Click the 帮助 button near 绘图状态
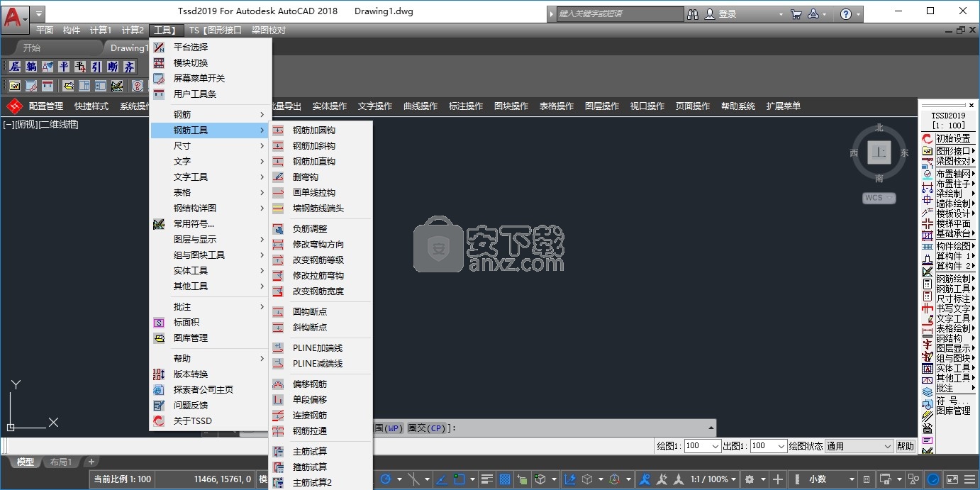The image size is (980, 490). (906, 446)
